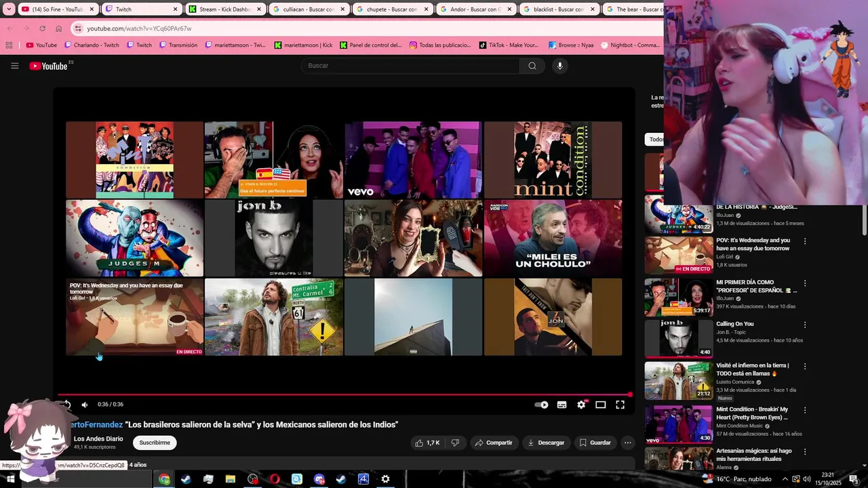Enter fullscreen mode in the player
The width and height of the screenshot is (868, 488).
tap(620, 405)
